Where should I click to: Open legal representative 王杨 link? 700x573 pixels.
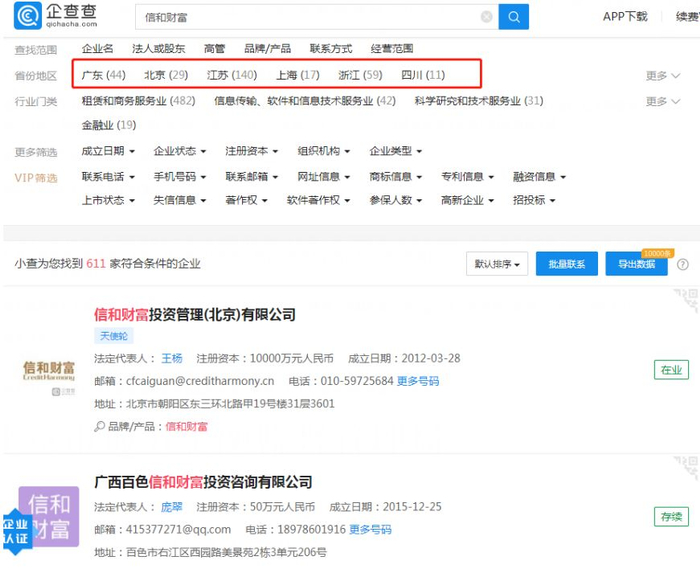point(172,358)
